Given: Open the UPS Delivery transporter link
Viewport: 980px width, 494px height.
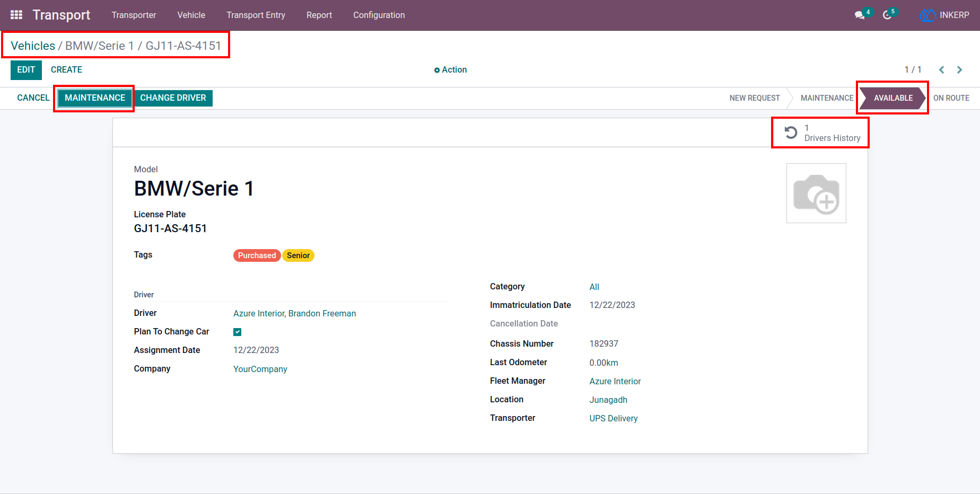Looking at the screenshot, I should coord(614,418).
